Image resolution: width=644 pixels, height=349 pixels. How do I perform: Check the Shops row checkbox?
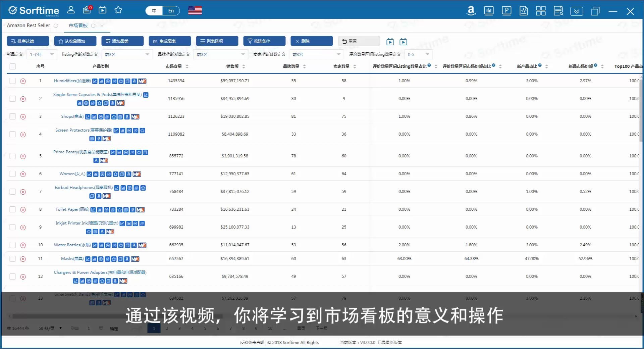click(13, 116)
